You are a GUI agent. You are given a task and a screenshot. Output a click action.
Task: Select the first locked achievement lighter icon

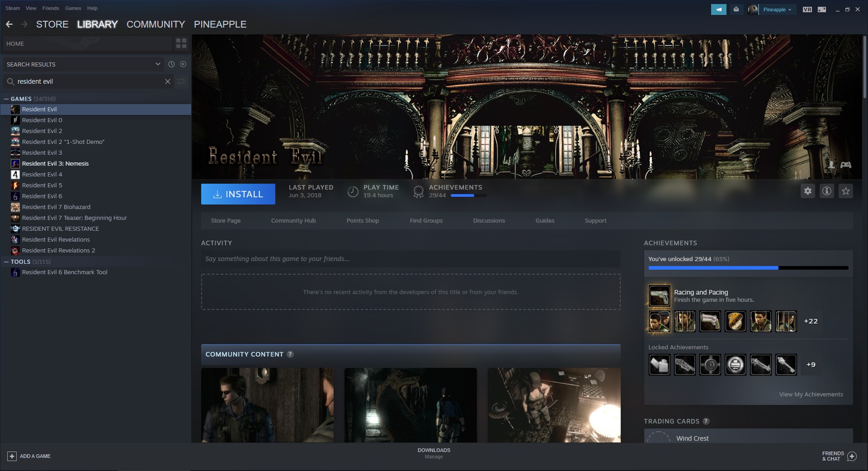tap(659, 365)
